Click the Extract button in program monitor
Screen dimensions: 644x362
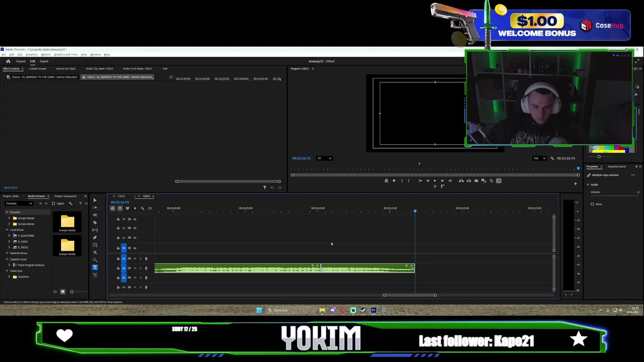click(468, 180)
